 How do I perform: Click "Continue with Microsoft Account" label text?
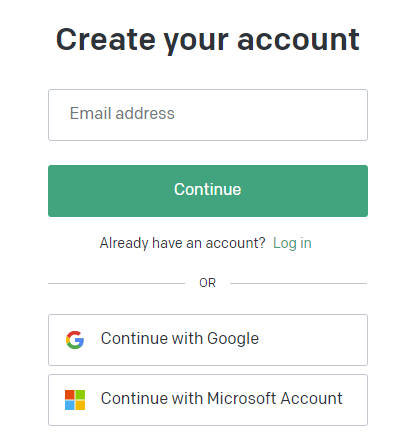point(222,398)
